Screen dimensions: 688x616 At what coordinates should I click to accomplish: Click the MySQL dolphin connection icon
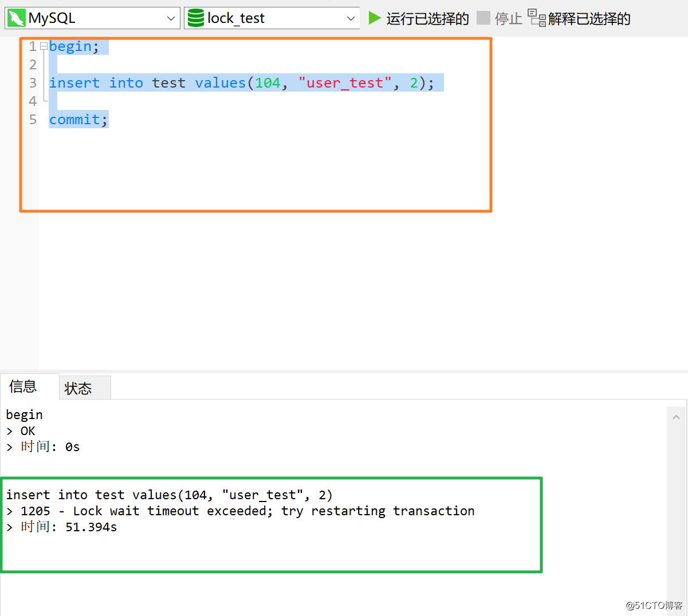point(17,18)
